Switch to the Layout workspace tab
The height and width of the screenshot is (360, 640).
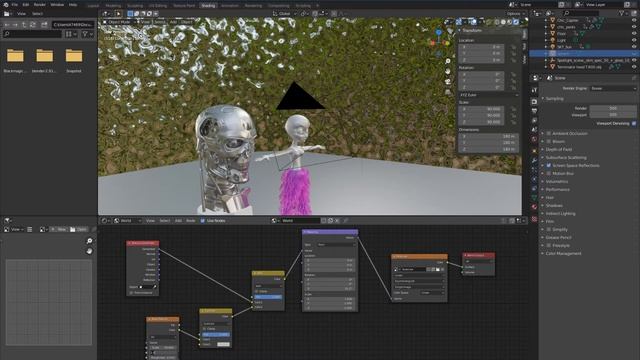(93, 6)
